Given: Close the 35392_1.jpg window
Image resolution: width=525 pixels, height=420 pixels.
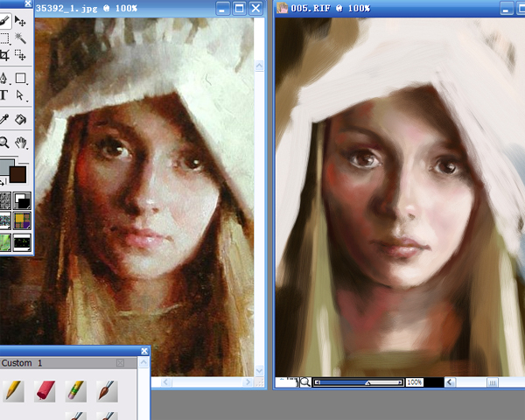Looking at the screenshot, I should click(x=255, y=9).
